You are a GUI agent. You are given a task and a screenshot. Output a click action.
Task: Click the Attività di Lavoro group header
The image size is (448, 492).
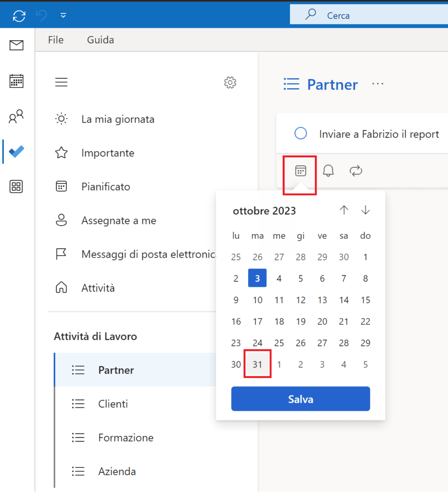tap(95, 336)
